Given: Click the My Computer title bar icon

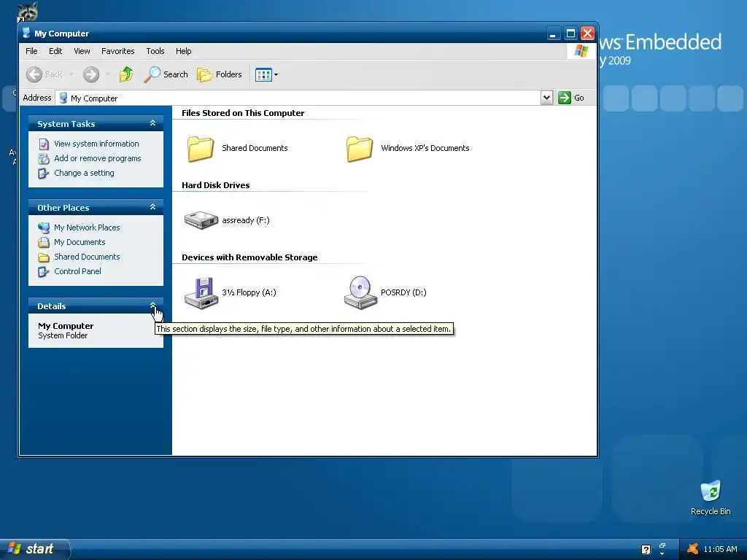Looking at the screenshot, I should (x=27, y=33).
